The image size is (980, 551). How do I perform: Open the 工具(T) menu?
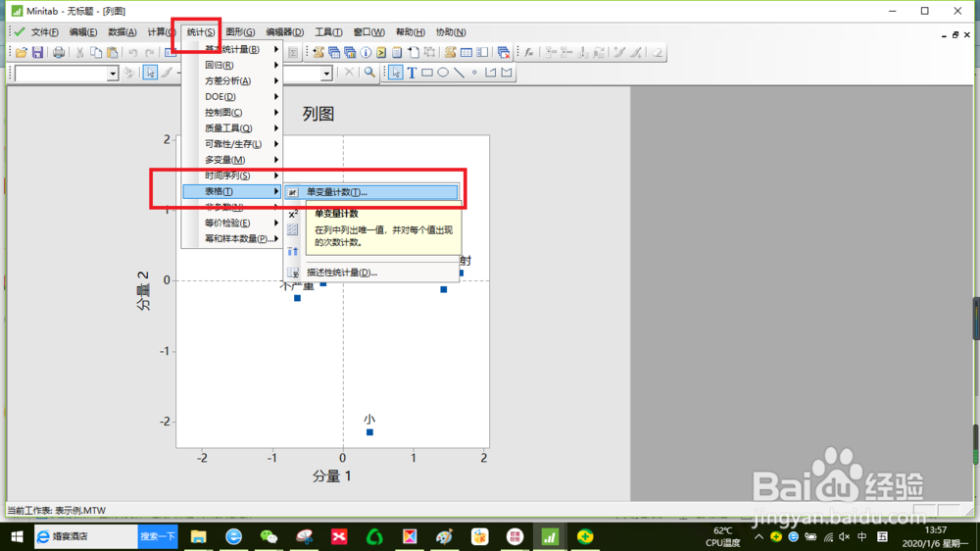click(328, 32)
